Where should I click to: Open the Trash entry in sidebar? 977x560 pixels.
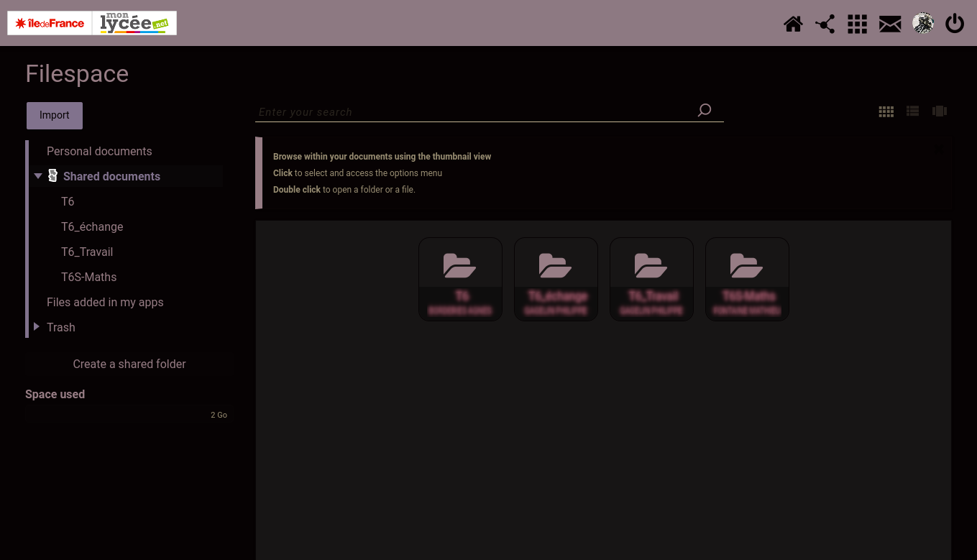click(61, 327)
